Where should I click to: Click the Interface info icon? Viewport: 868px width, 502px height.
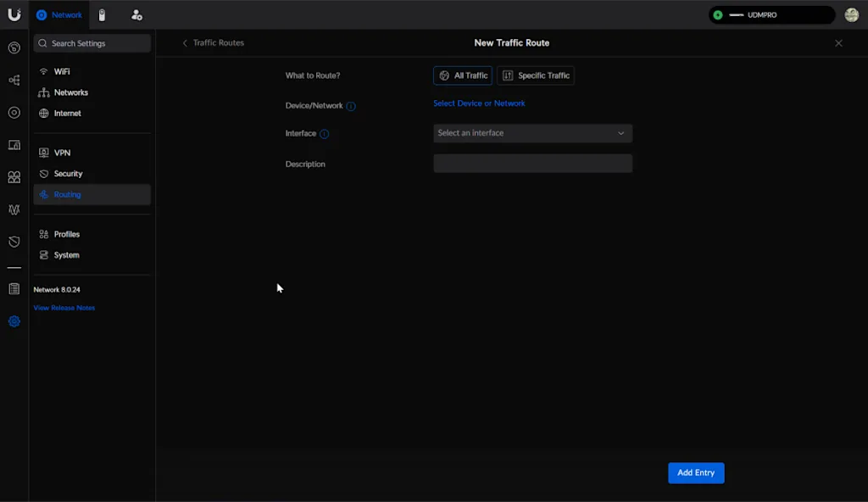click(325, 133)
